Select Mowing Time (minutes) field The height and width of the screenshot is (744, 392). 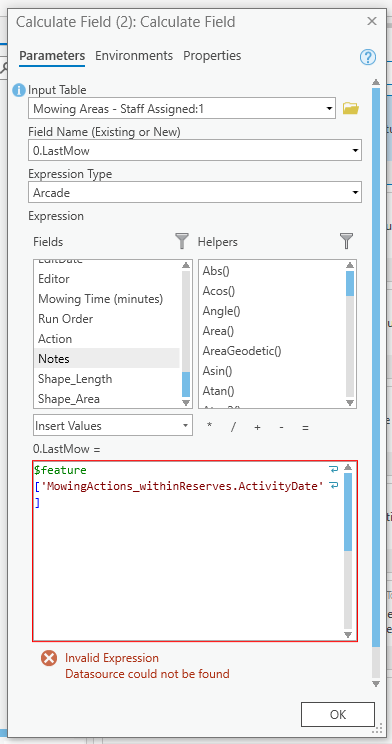coord(107,299)
